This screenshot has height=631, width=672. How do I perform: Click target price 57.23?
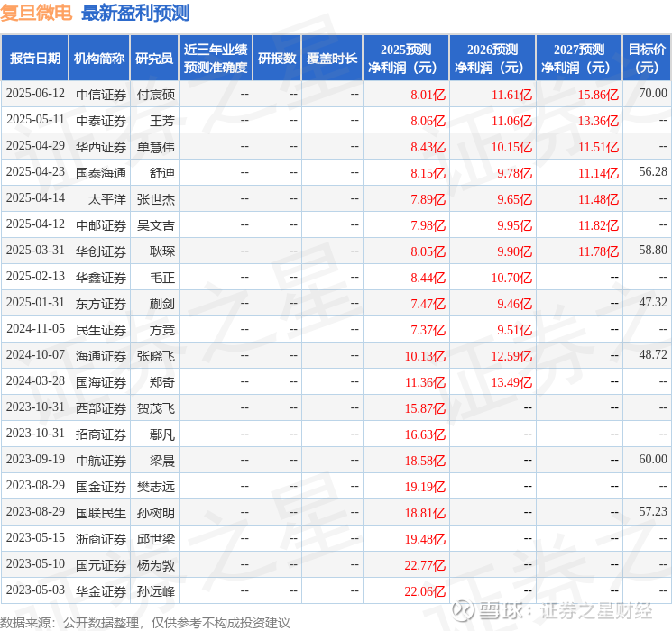coord(653,511)
